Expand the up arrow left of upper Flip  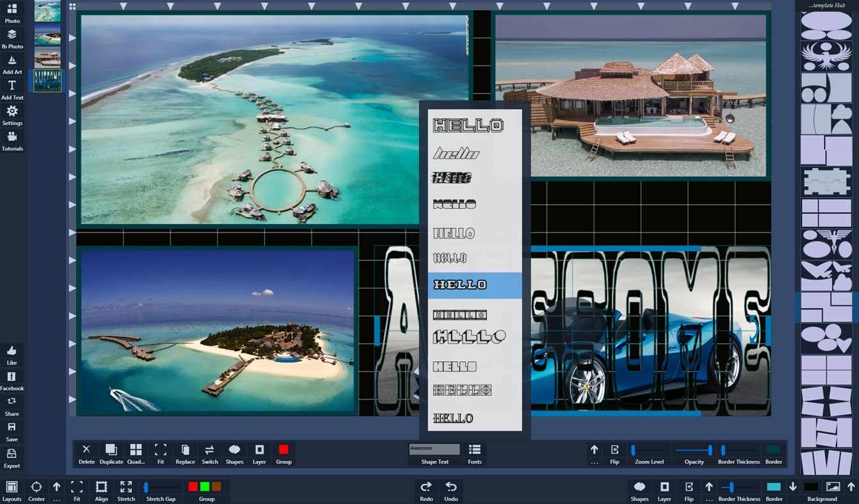[594, 450]
